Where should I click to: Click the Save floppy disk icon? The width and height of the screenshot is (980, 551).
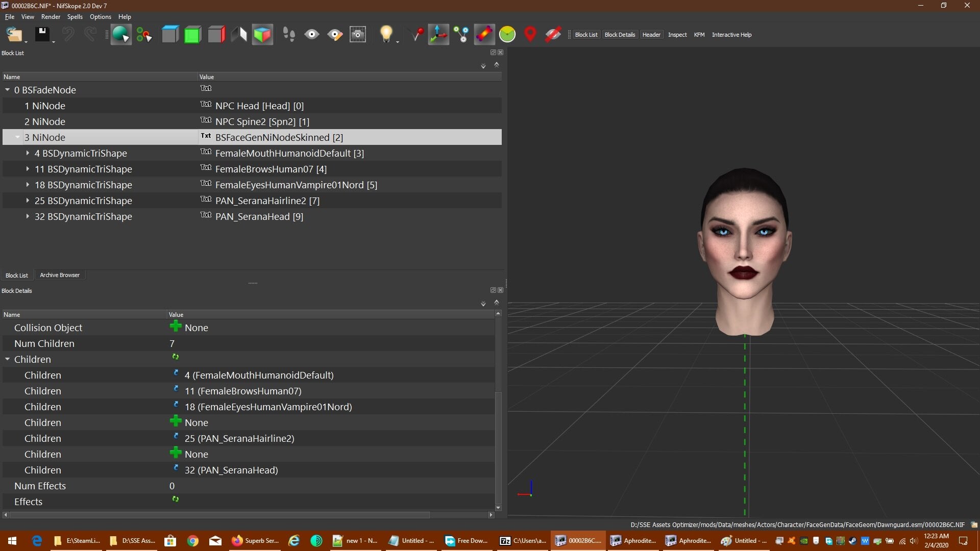click(x=42, y=34)
